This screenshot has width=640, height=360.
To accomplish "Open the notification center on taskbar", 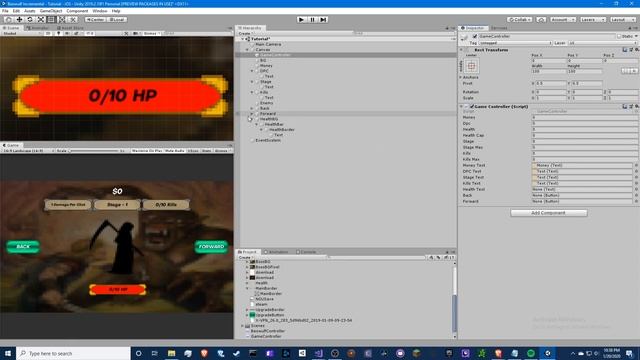I will pyautogui.click(x=630, y=353).
